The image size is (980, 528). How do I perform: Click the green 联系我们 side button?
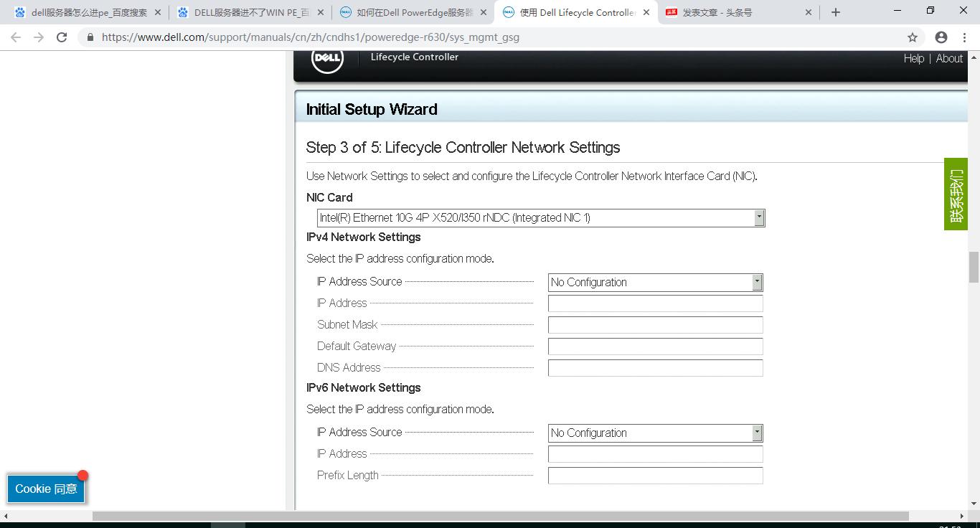(x=956, y=194)
